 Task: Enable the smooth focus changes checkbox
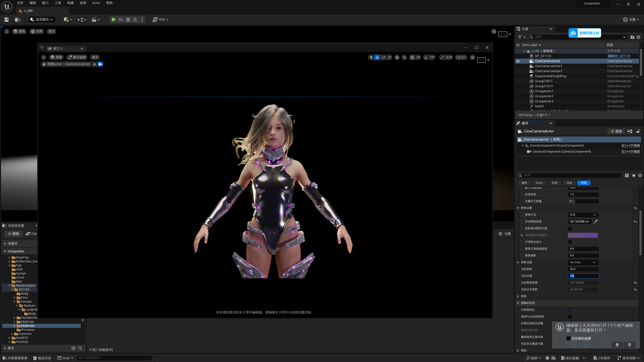tap(570, 242)
